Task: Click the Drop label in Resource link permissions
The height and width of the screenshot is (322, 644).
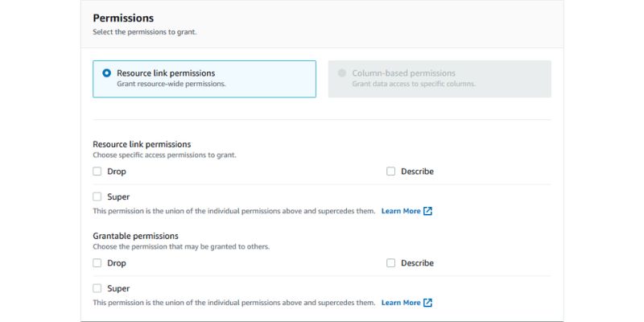Action: [x=117, y=171]
